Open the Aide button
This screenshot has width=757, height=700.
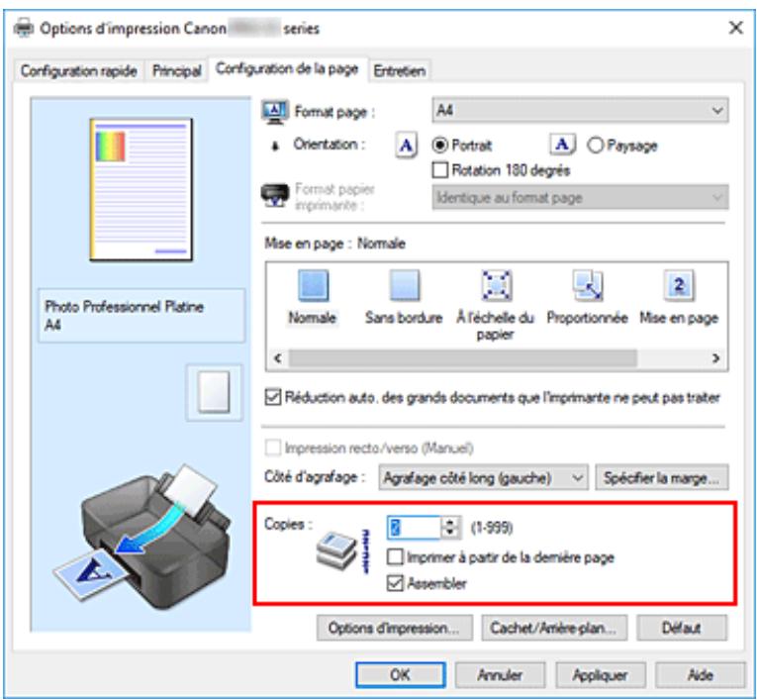[x=701, y=674]
